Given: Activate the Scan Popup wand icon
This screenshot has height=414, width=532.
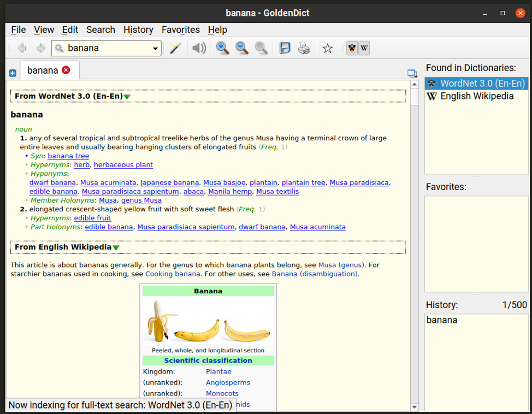Looking at the screenshot, I should pos(175,48).
